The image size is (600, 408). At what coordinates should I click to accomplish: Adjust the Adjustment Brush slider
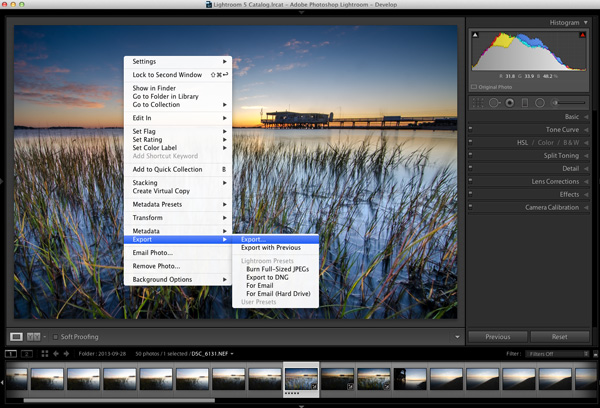point(568,103)
